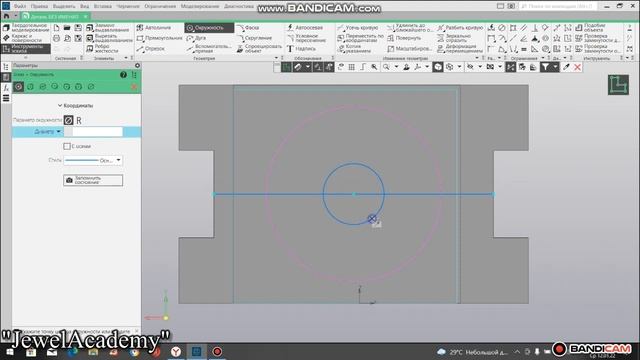Select the Надпись text tool
The width and height of the screenshot is (640, 360).
tap(301, 49)
